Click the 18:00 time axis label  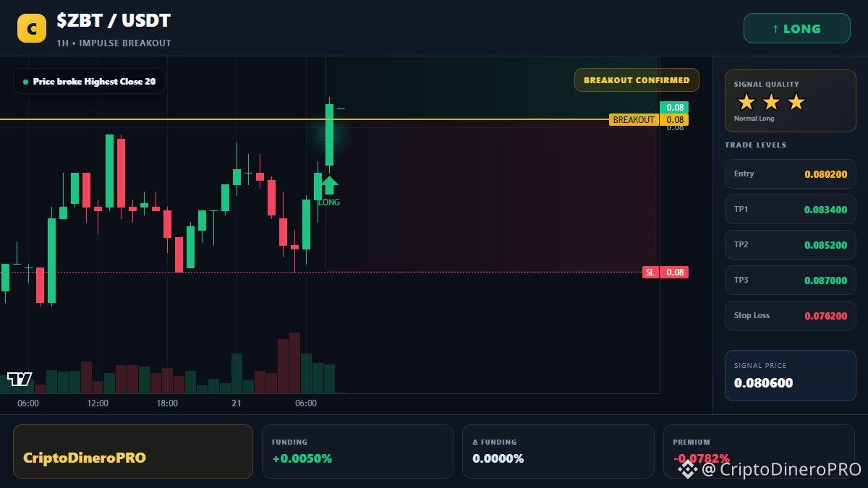click(167, 403)
